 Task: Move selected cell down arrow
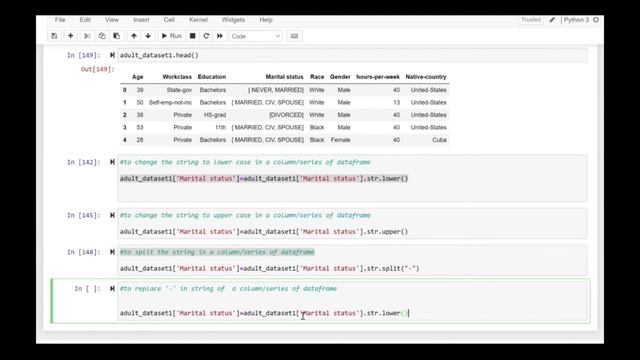tap(148, 36)
